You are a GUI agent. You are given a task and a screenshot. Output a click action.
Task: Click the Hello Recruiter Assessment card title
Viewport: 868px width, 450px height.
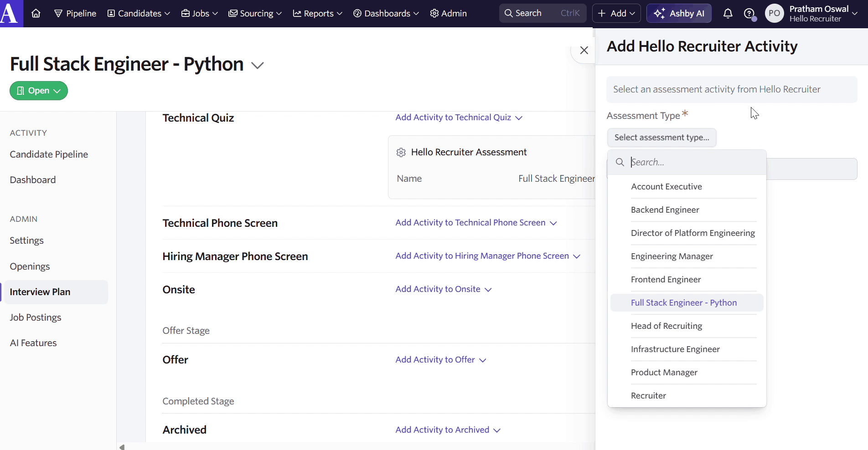tap(469, 152)
